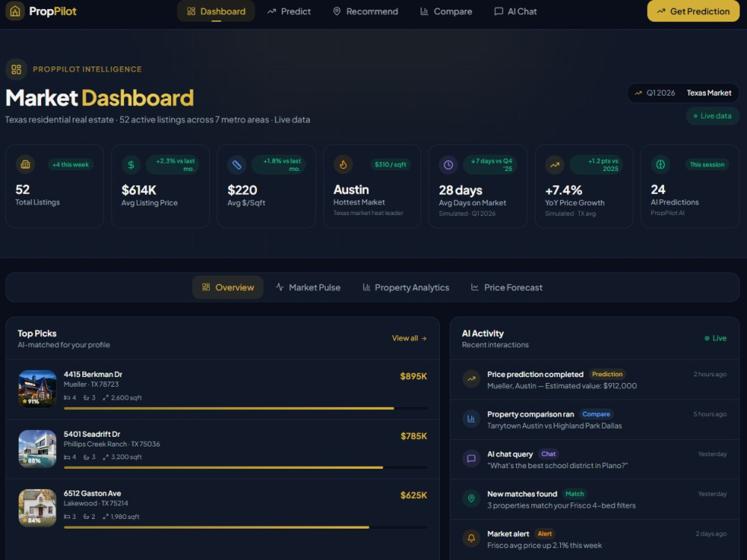747x560 pixels.
Task: Click the Live indicator in AI Activity
Action: pos(716,338)
